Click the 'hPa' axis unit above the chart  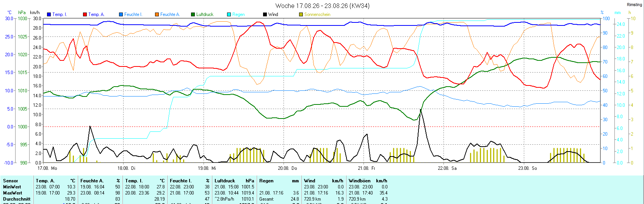[22, 13]
